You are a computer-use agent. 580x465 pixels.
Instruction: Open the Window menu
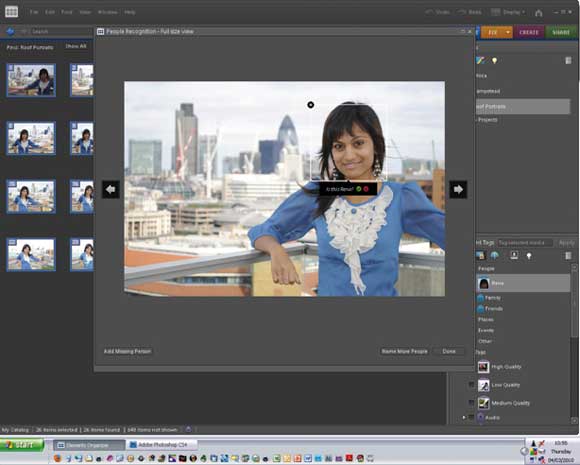(x=107, y=12)
